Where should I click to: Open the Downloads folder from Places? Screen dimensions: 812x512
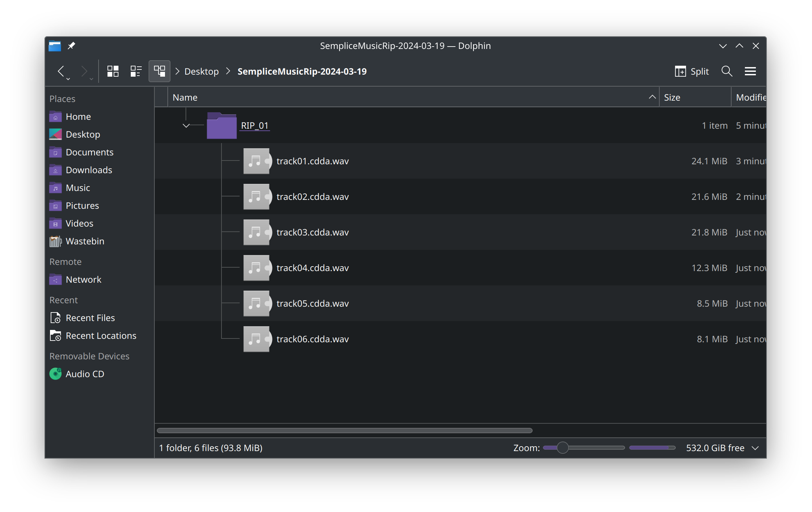click(89, 170)
